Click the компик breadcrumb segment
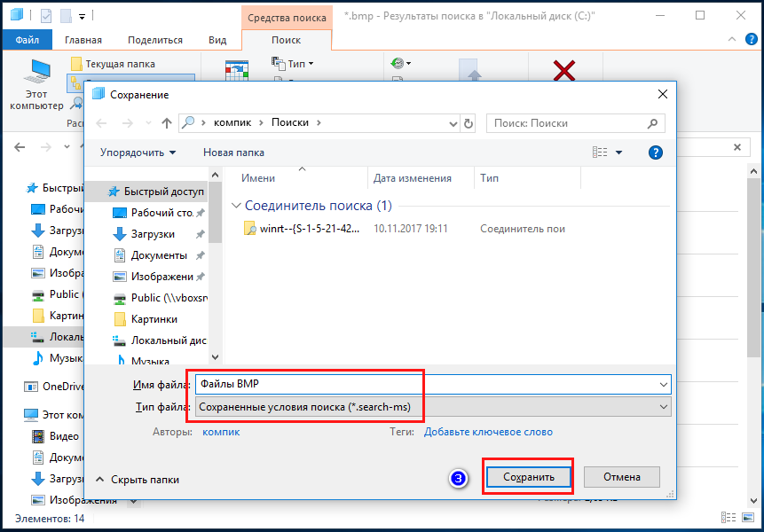The height and width of the screenshot is (532, 764). point(232,122)
